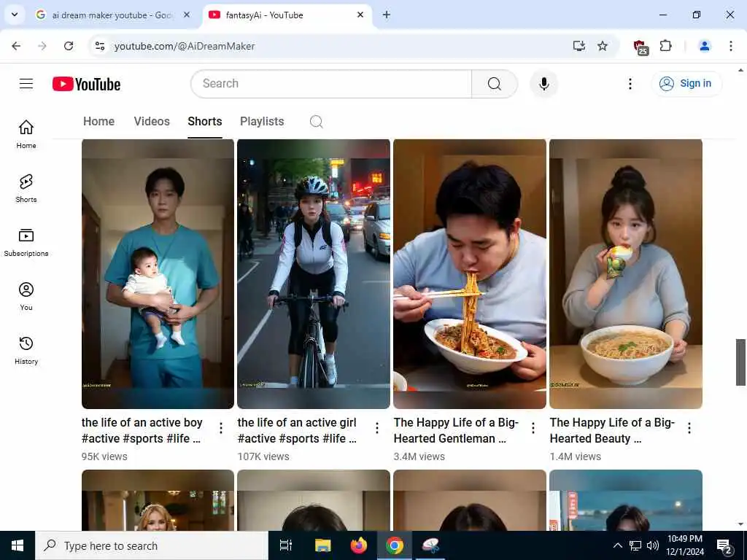Click the '95K views' text
Screen dimensions: 747x560
104,456
